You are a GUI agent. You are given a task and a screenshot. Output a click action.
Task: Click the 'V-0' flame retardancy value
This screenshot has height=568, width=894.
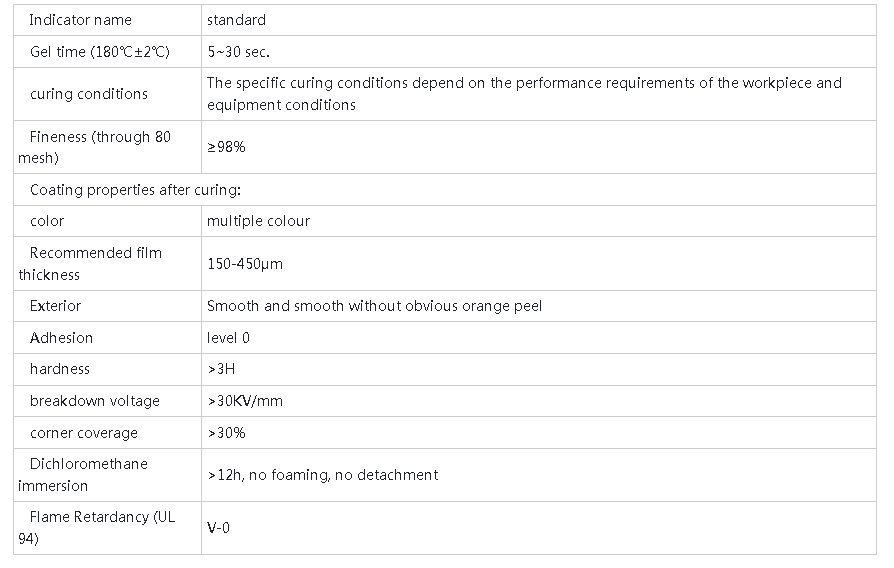pos(218,527)
